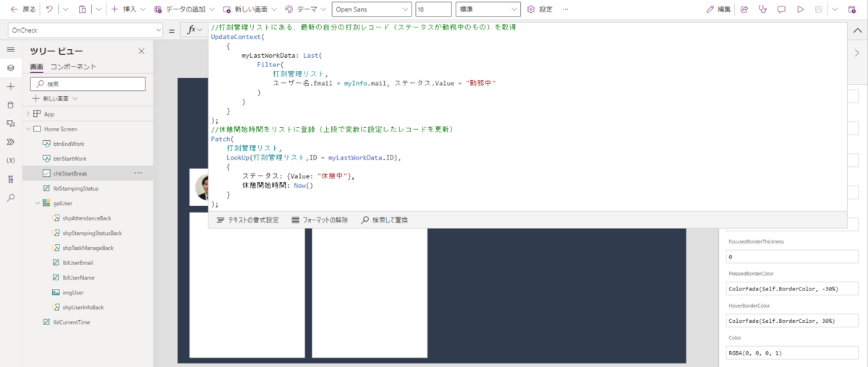The height and width of the screenshot is (367, 868).
Task: Select shpAttendanceBack in the tree
Action: [x=88, y=218]
